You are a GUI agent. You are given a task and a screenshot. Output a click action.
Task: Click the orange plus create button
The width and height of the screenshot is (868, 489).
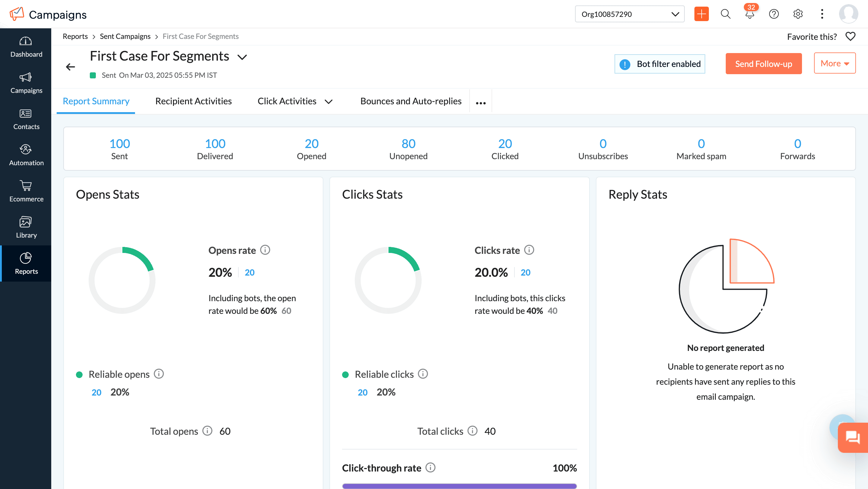point(701,14)
